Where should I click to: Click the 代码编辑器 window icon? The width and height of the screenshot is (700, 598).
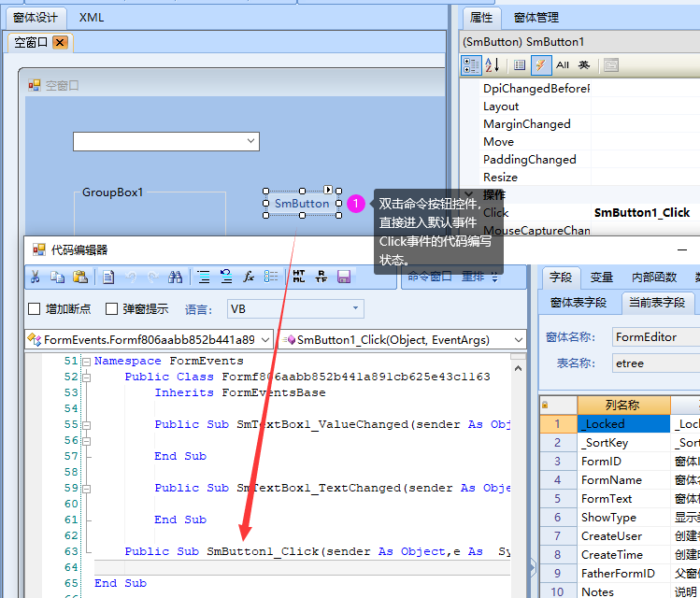pyautogui.click(x=39, y=249)
